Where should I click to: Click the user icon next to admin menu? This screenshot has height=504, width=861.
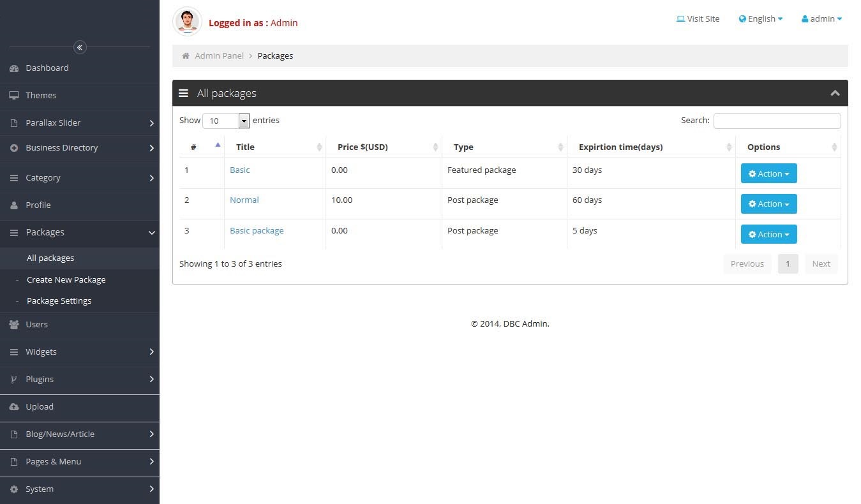805,19
